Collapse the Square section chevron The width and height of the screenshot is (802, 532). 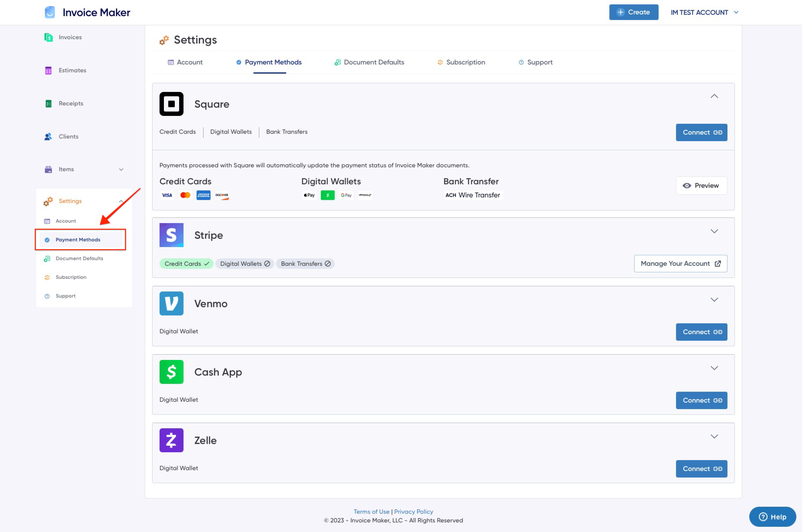(714, 96)
